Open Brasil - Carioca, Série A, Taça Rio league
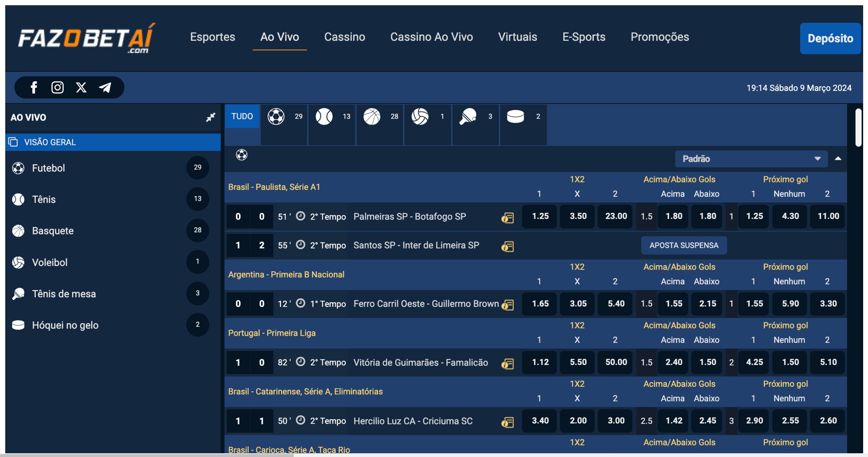This screenshot has width=868, height=457. (x=289, y=450)
